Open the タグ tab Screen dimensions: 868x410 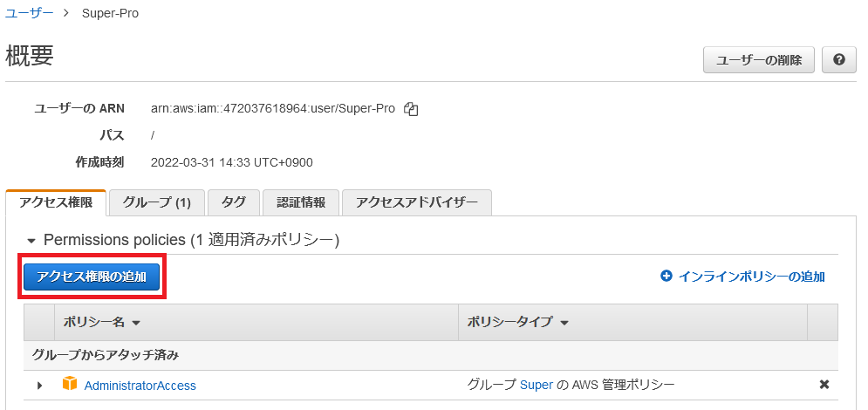233,202
